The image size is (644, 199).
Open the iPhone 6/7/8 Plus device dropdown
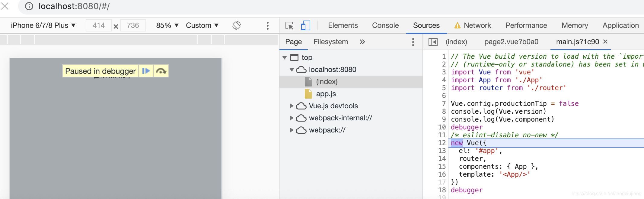43,25
